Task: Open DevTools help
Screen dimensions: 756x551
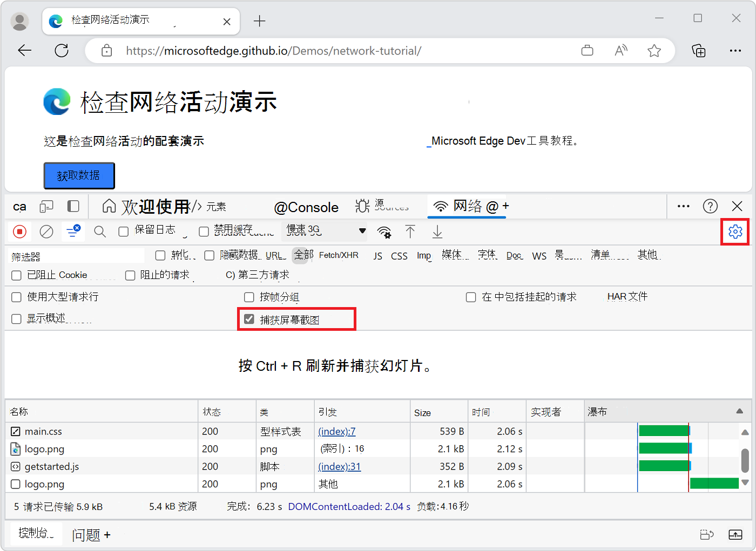Action: tap(710, 206)
